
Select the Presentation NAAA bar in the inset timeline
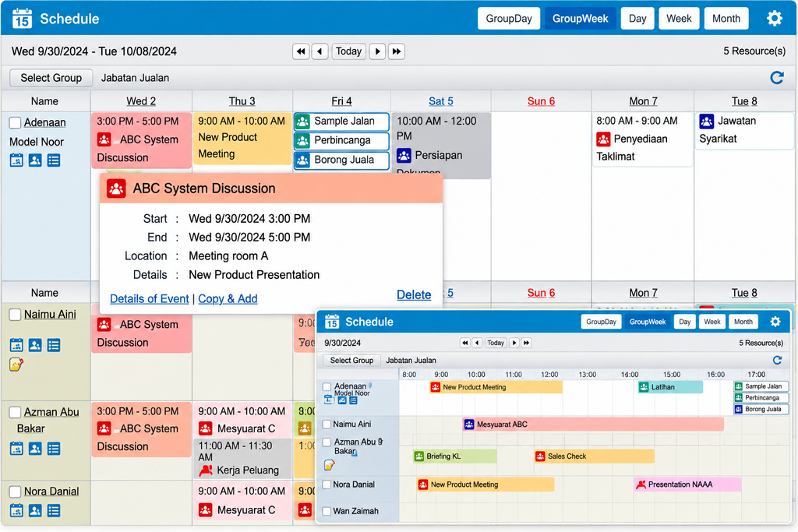coord(687,484)
